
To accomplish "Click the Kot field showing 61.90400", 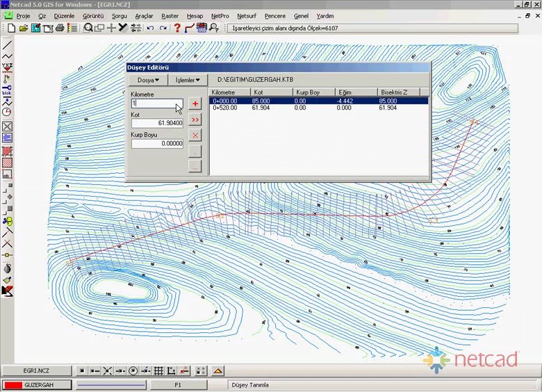I will click(x=157, y=123).
